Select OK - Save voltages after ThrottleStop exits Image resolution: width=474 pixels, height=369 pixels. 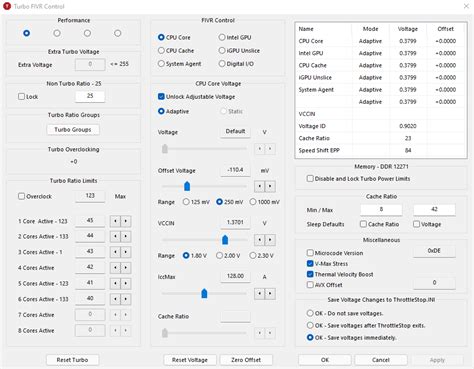(366, 325)
